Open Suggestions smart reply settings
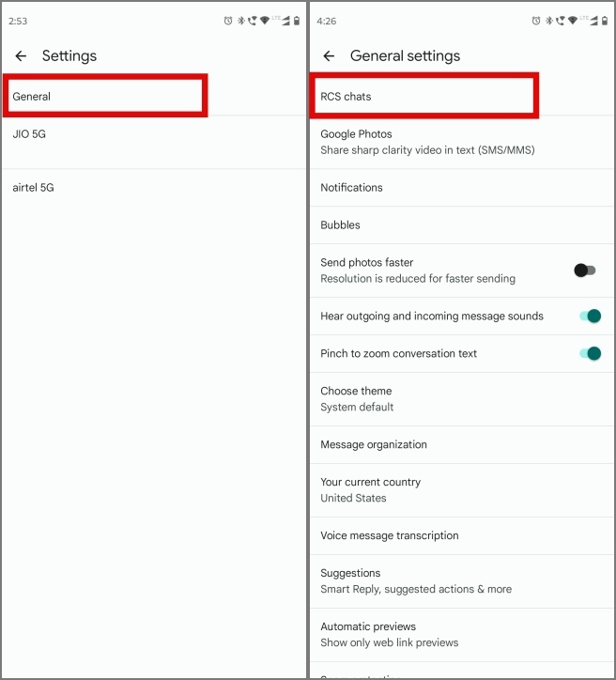 click(x=462, y=581)
